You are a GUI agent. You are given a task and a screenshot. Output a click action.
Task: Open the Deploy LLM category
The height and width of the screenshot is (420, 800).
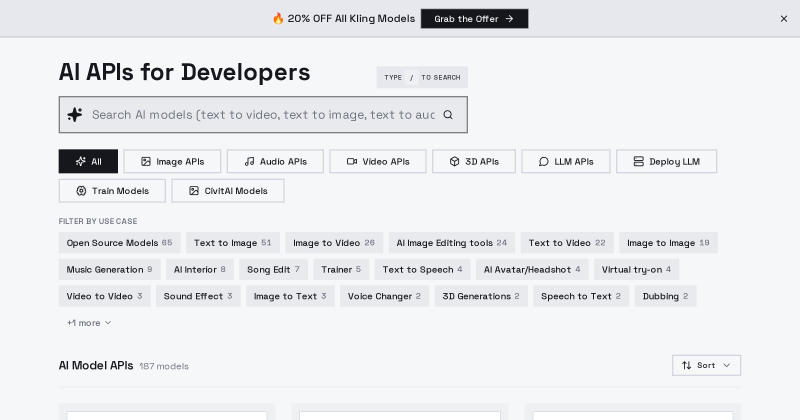(x=667, y=161)
